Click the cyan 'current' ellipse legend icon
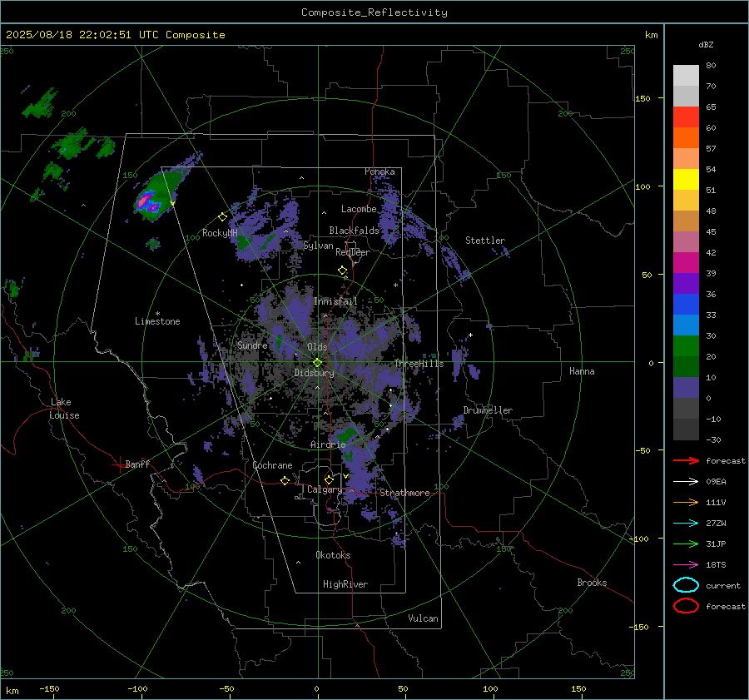Screen dimensions: 749x700 tap(686, 585)
